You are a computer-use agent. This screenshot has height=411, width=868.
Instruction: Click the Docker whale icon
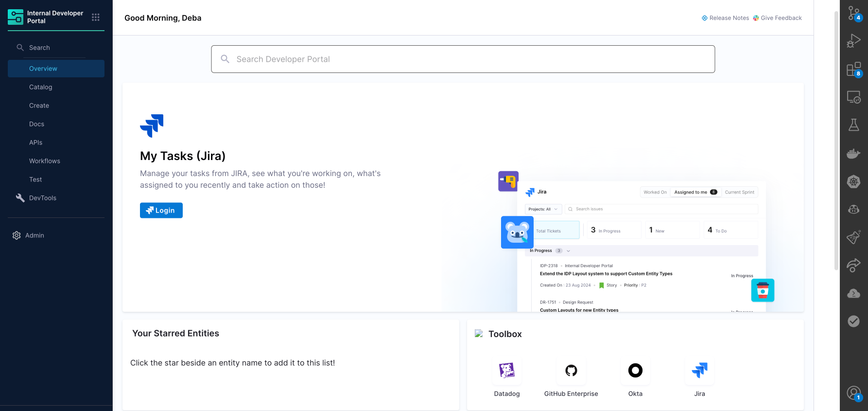click(853, 154)
